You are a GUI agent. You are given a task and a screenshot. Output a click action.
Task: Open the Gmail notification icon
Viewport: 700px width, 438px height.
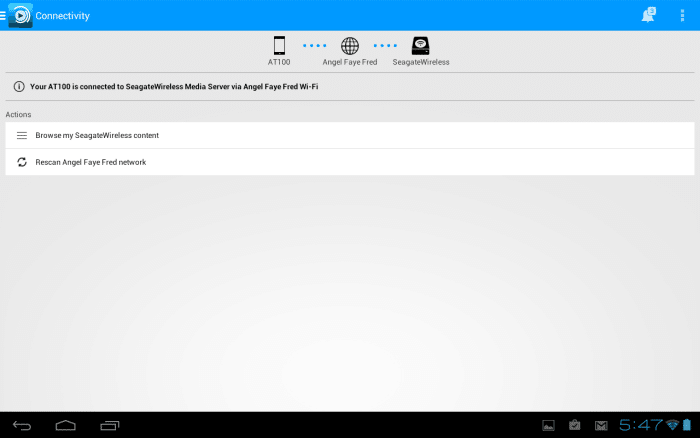601,425
